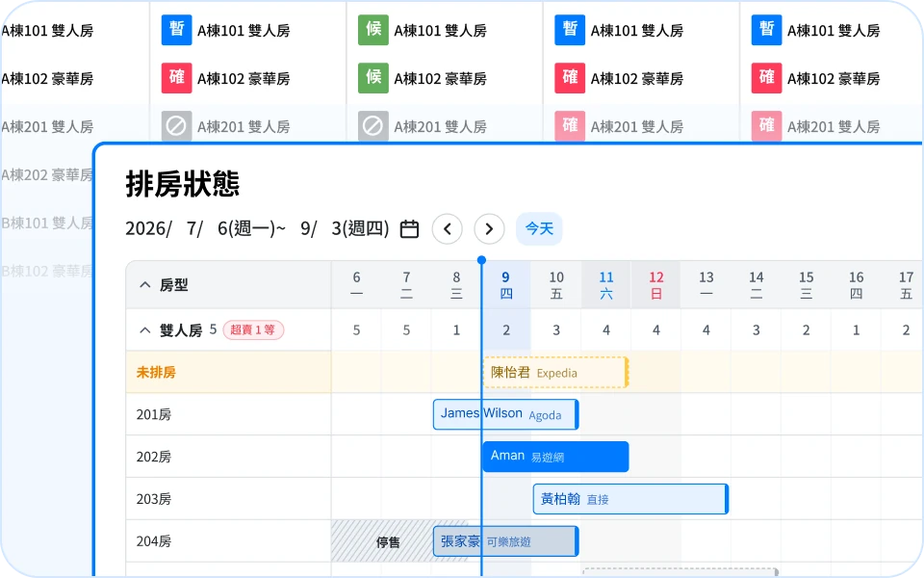Select A棟201 雙人房 in leftmost list
The image size is (924, 578).
pos(47,126)
